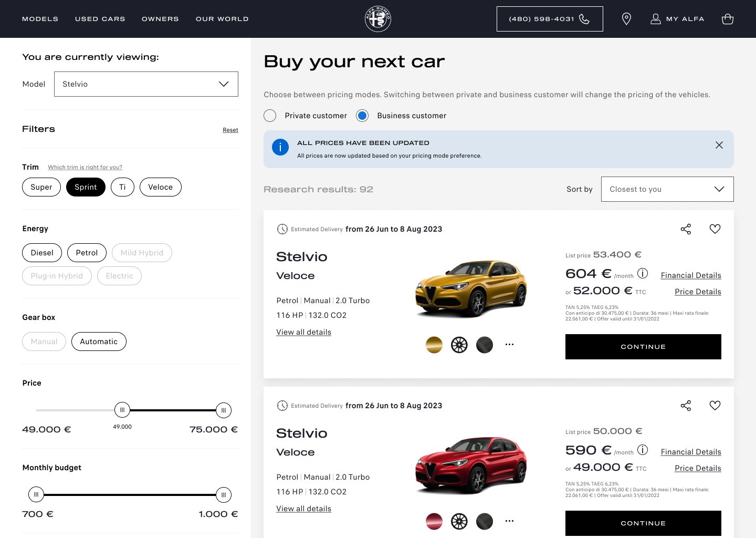Click Price slider minimum handle at 49.000
Viewport: 756px width, 538px height.
pyautogui.click(x=122, y=410)
